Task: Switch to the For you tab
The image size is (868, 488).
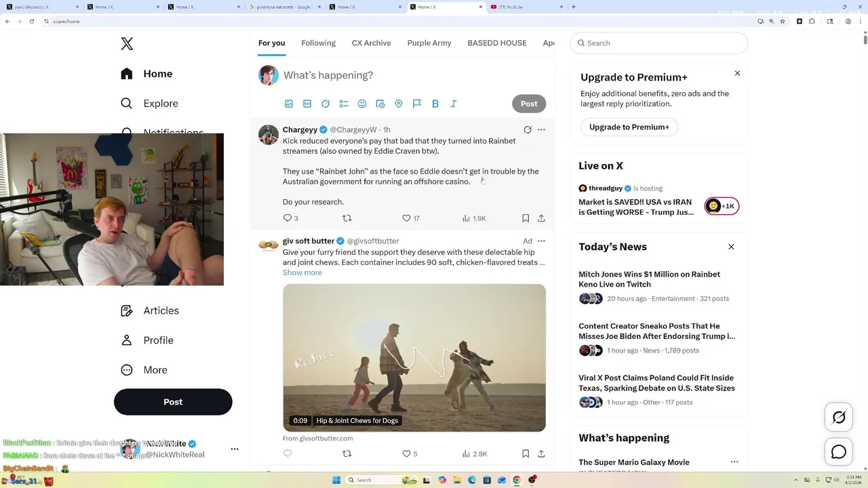Action: (271, 43)
